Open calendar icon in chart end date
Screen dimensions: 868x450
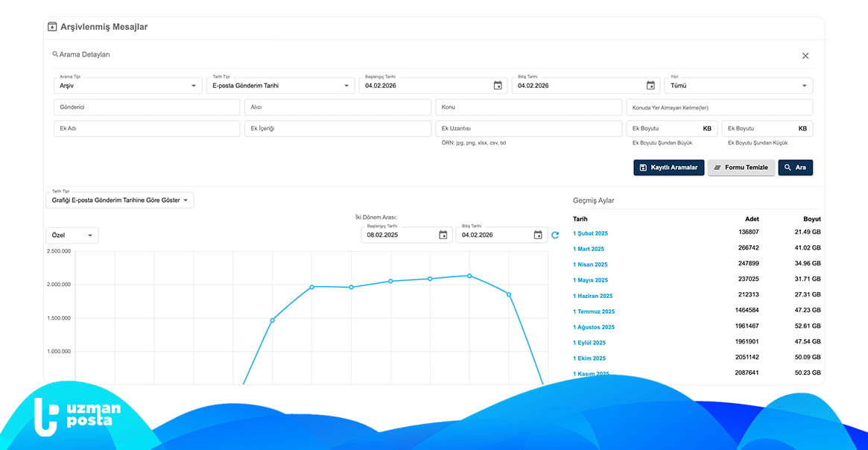tap(538, 235)
